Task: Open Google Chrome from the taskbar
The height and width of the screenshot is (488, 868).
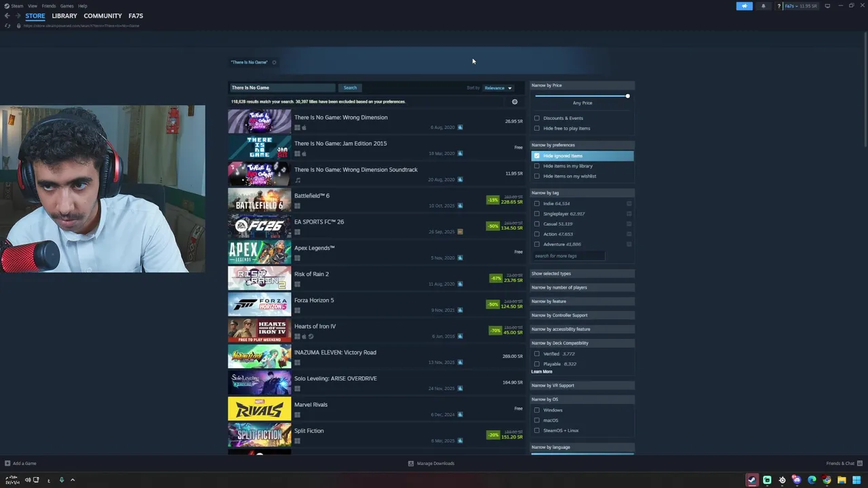Action: (x=827, y=480)
